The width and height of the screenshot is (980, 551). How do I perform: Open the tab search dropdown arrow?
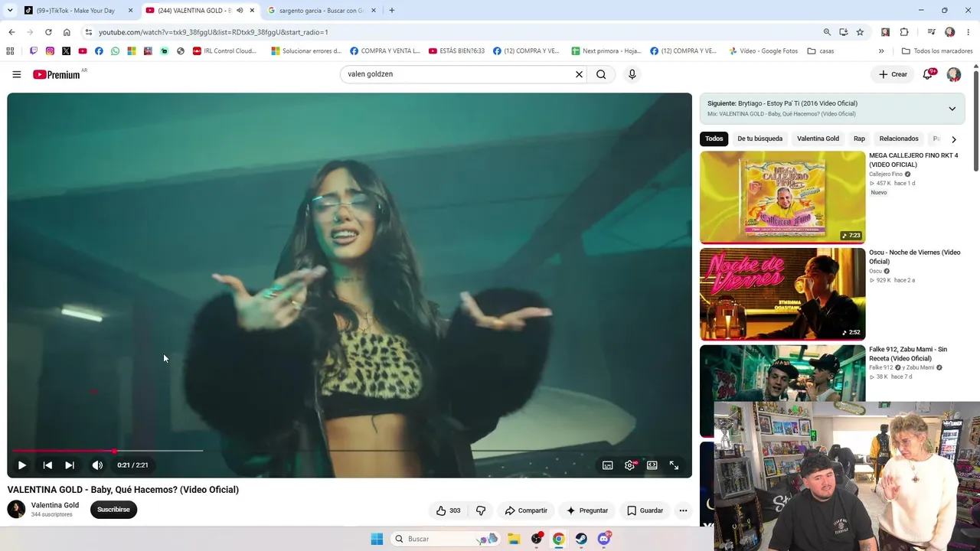coord(10,11)
